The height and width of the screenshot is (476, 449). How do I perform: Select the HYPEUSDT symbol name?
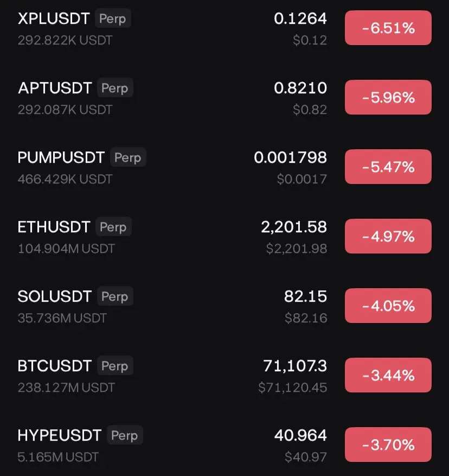pos(60,435)
